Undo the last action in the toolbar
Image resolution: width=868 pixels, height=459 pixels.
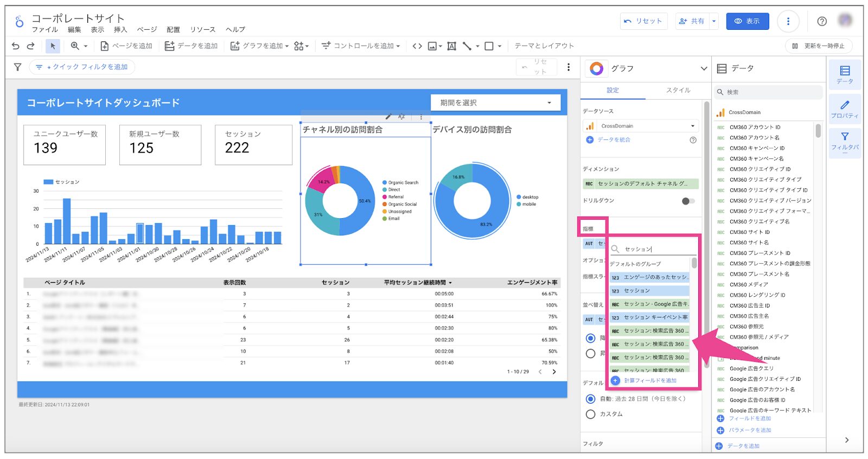tap(15, 46)
